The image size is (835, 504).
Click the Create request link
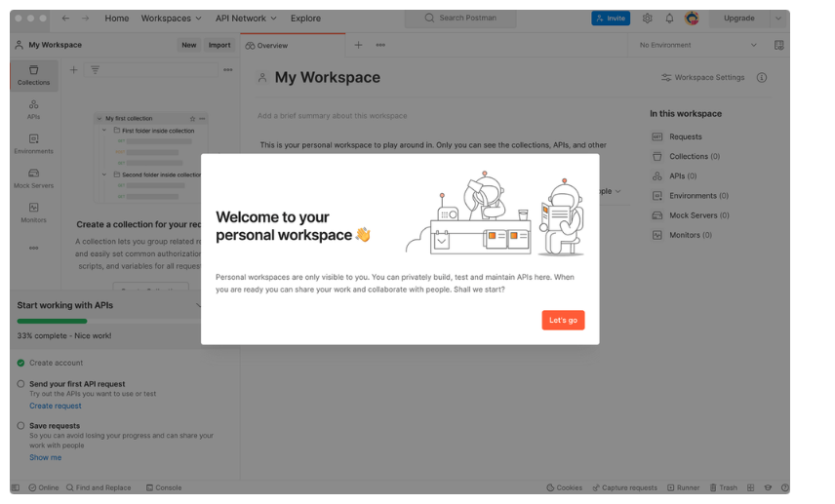point(56,406)
